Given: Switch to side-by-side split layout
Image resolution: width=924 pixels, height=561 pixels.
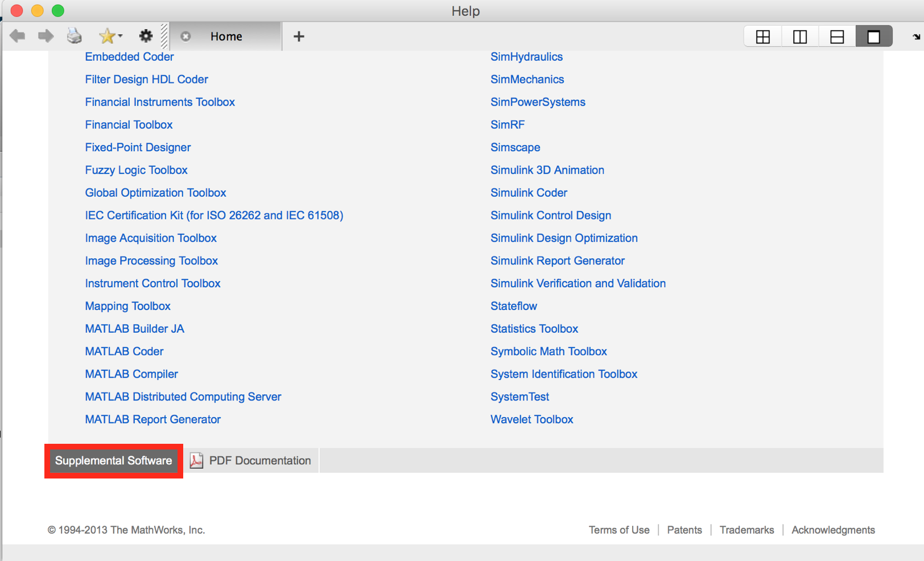Looking at the screenshot, I should point(800,37).
